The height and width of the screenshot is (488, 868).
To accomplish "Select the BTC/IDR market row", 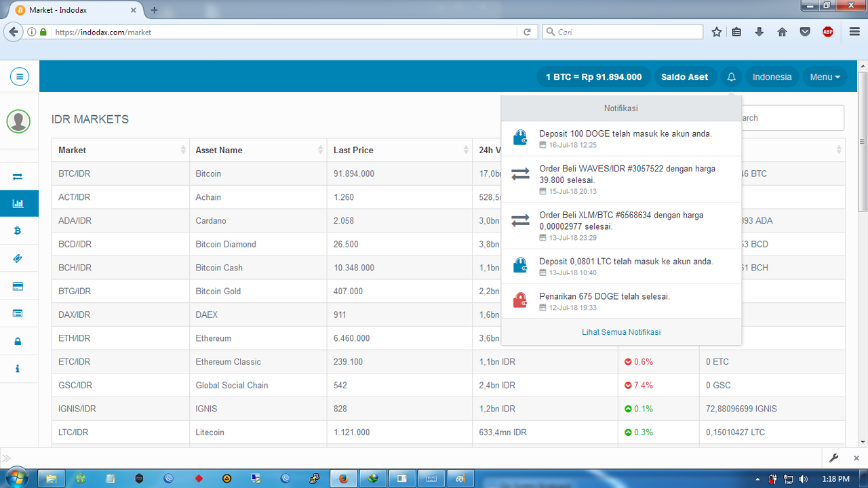I will click(x=448, y=174).
